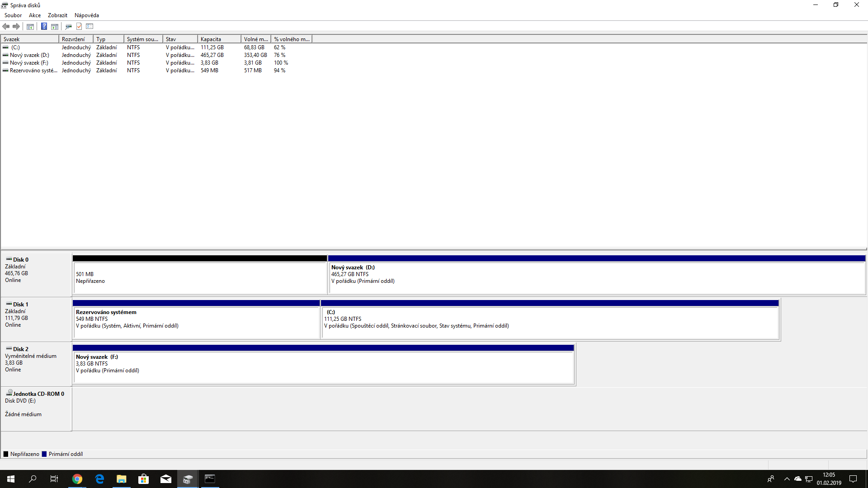Viewport: 868px width, 488px height.
Task: Show hidden tray icons chevron
Action: coord(787,479)
